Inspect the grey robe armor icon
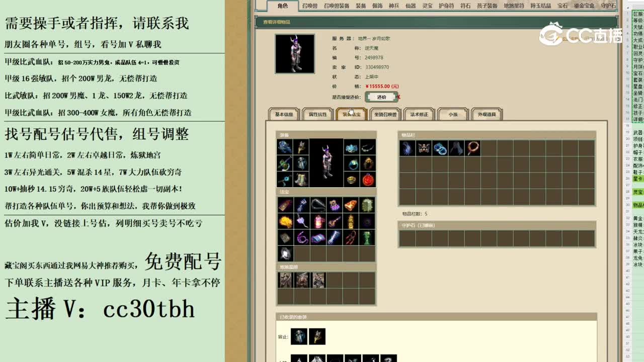644x362 pixels. point(301,163)
